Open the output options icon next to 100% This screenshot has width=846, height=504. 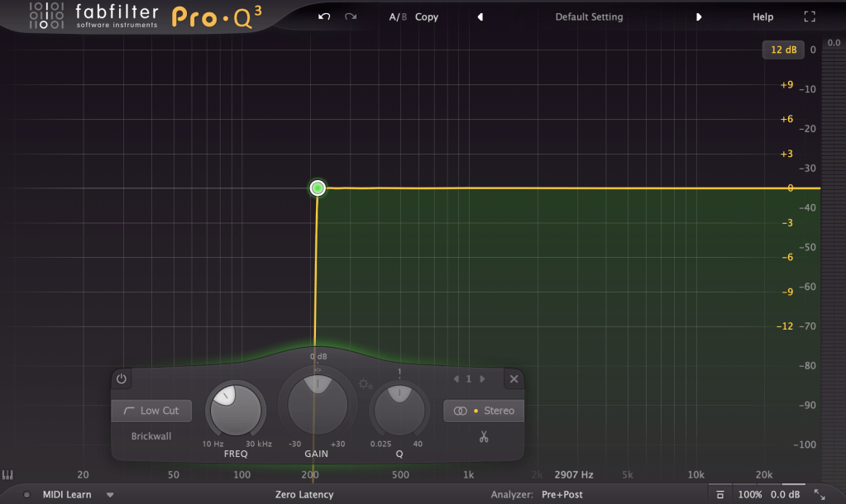pos(721,494)
